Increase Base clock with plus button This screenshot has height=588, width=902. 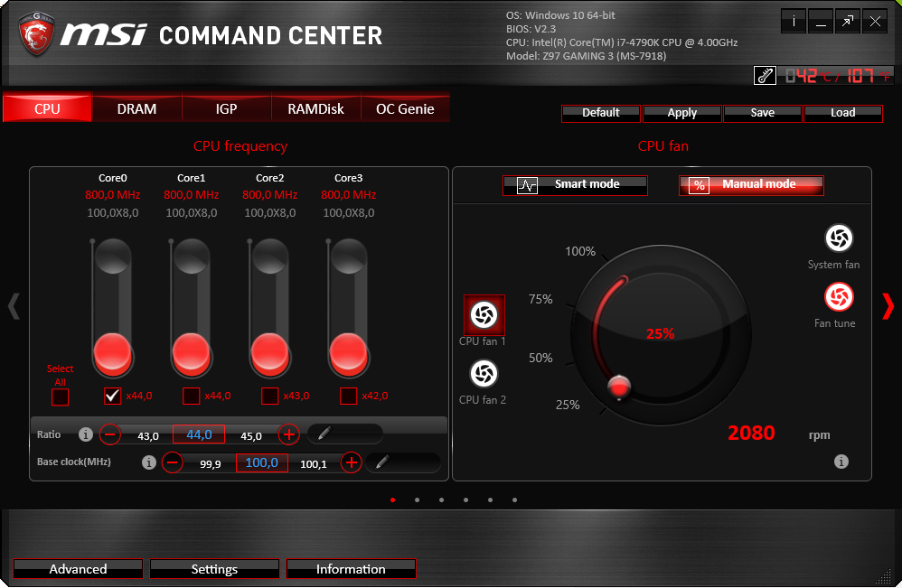(351, 462)
